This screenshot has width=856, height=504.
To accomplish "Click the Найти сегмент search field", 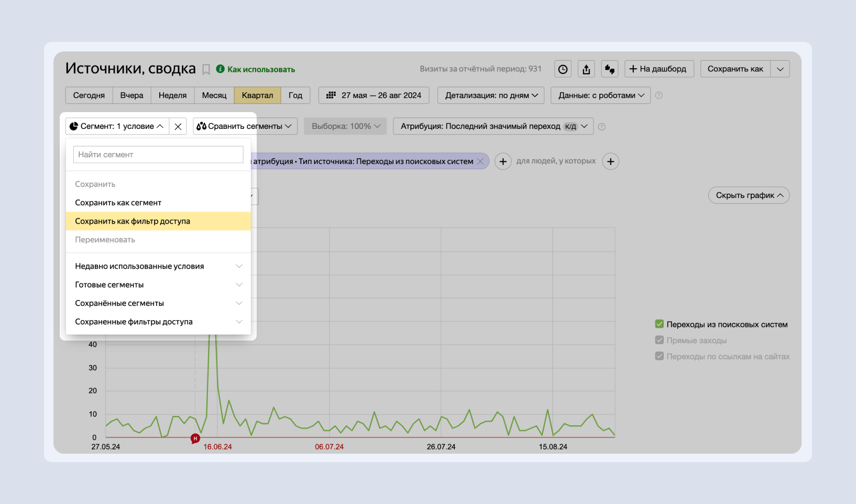I will click(158, 155).
